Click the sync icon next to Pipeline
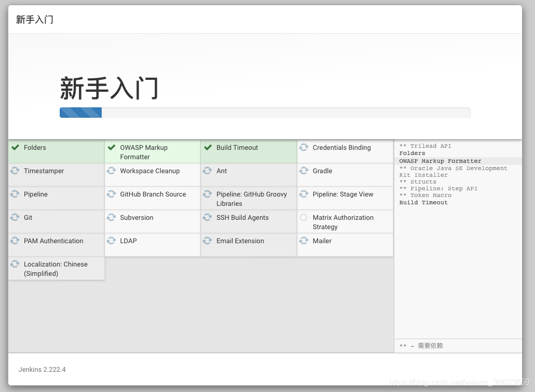 point(15,194)
